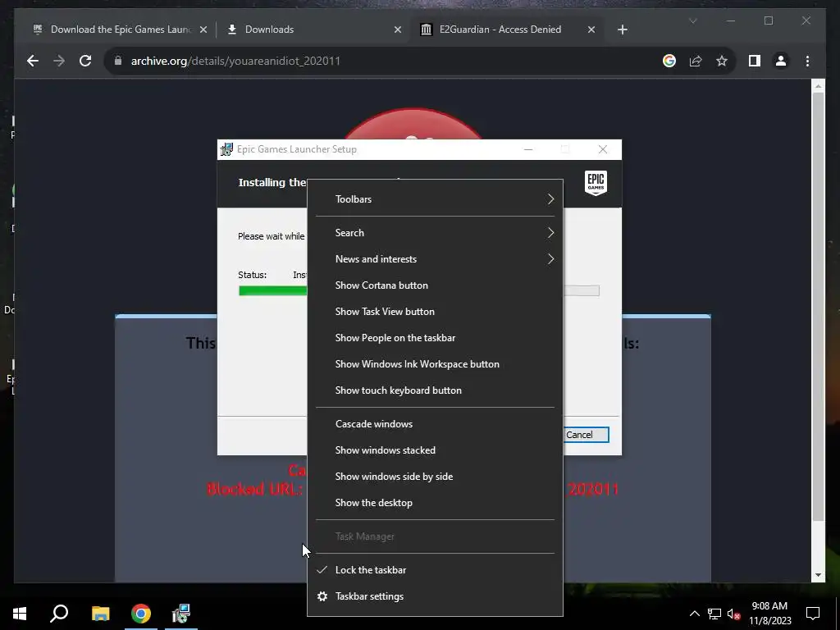Select the E2Guardian Access Denied tab

tap(507, 30)
